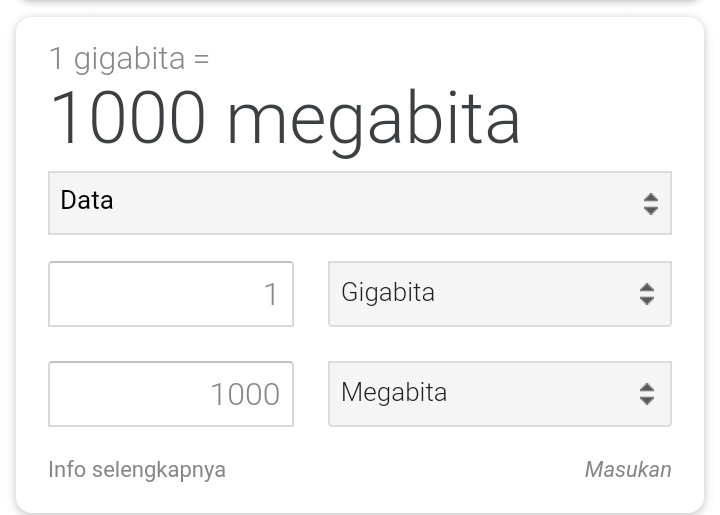Click the up-down arrows on Data selector
The height and width of the screenshot is (515, 720).
[x=650, y=204]
